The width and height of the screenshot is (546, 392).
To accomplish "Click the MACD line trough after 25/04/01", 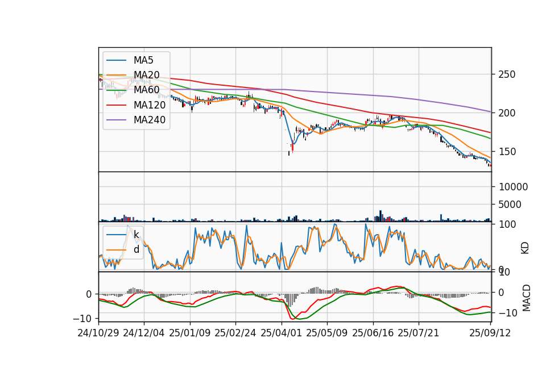I will (x=291, y=319).
